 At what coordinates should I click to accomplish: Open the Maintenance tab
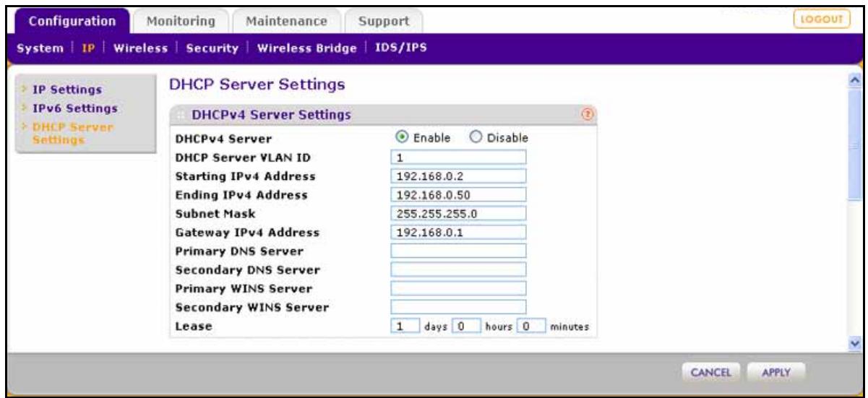(x=285, y=21)
